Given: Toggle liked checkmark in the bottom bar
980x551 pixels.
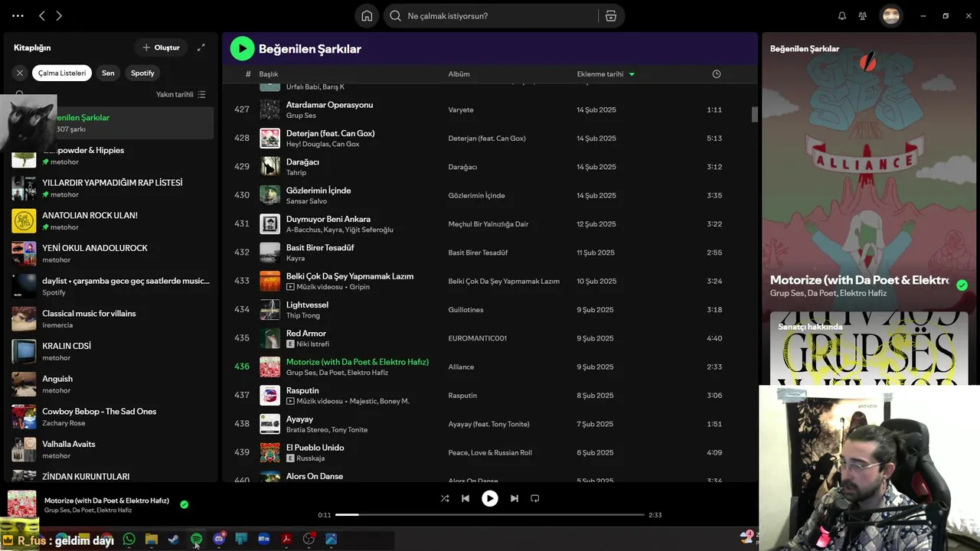Looking at the screenshot, I should (x=184, y=504).
